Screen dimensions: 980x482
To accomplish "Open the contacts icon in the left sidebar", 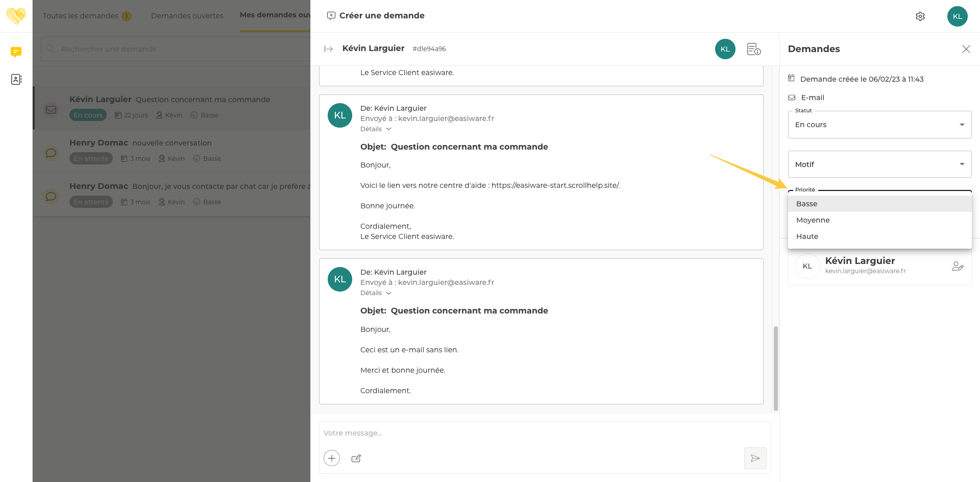I will (x=16, y=79).
